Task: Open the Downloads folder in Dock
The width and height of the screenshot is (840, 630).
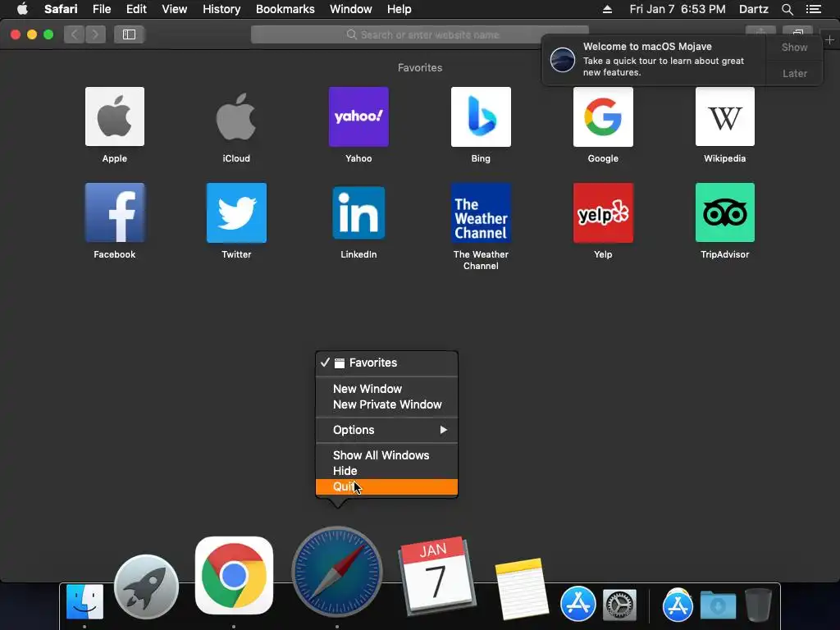Action: [718, 605]
